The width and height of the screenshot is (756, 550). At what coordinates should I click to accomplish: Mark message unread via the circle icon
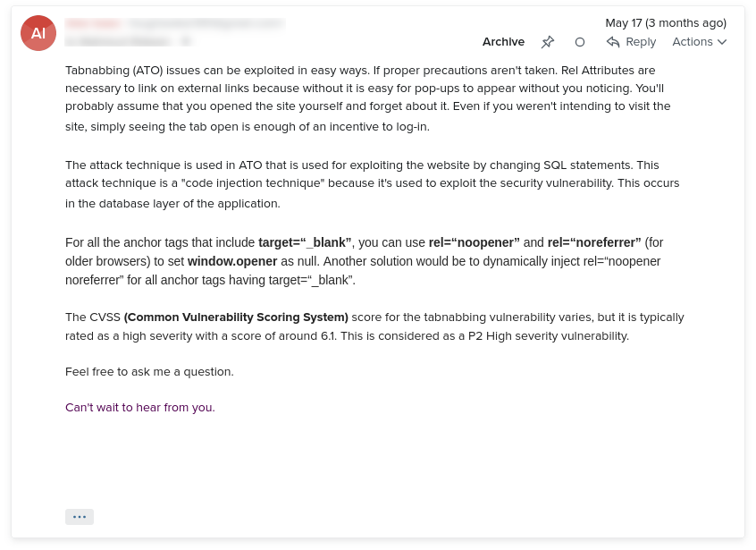pyautogui.click(x=580, y=42)
